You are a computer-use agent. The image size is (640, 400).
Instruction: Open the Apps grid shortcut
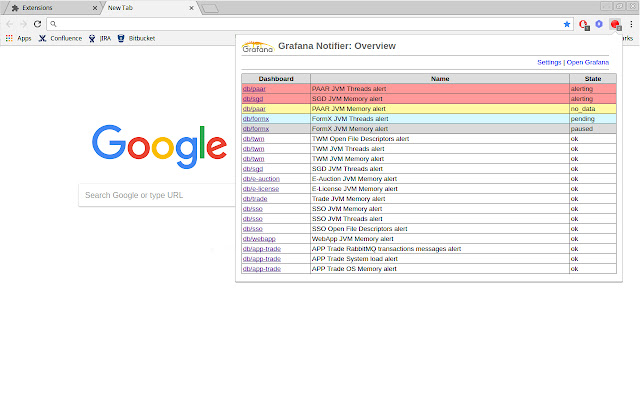tap(18, 38)
